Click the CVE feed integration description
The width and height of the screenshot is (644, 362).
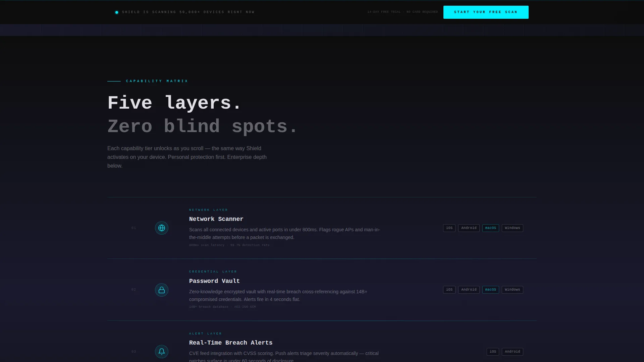click(x=284, y=357)
